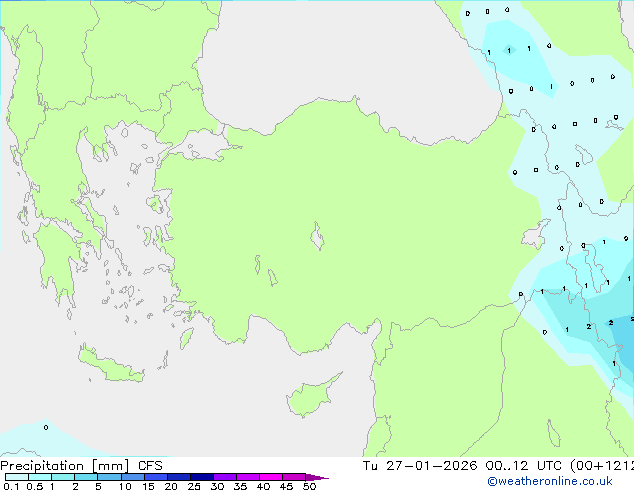
Task: Click the 0.5–1 mm legend color swatch
Action: coord(40,477)
